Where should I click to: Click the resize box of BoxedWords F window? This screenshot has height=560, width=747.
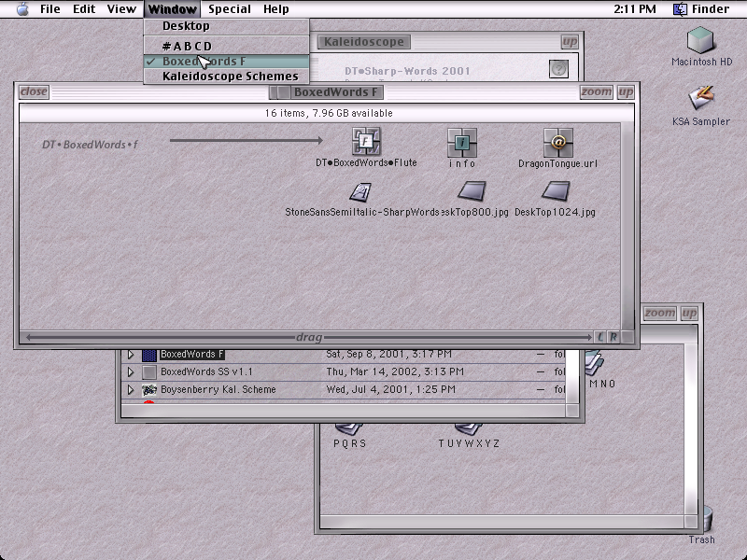point(627,337)
